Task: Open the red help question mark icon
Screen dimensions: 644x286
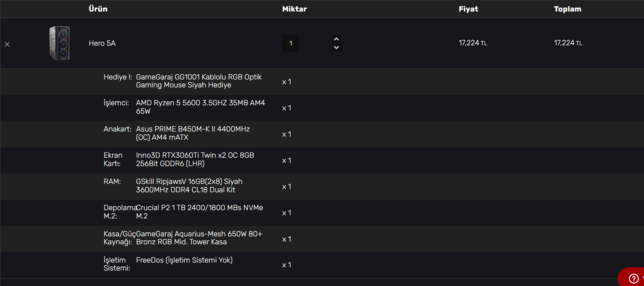Action: tap(634, 278)
